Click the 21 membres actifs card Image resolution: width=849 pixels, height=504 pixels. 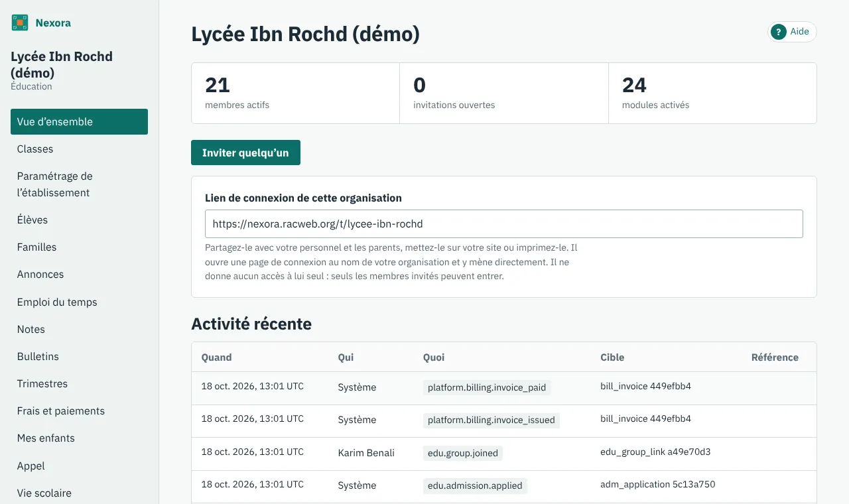296,93
